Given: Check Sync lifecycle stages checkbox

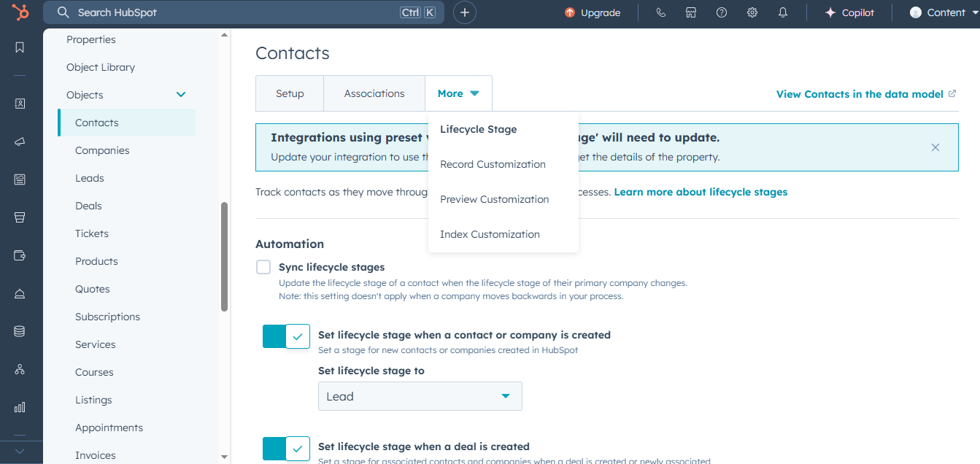Looking at the screenshot, I should point(263,267).
